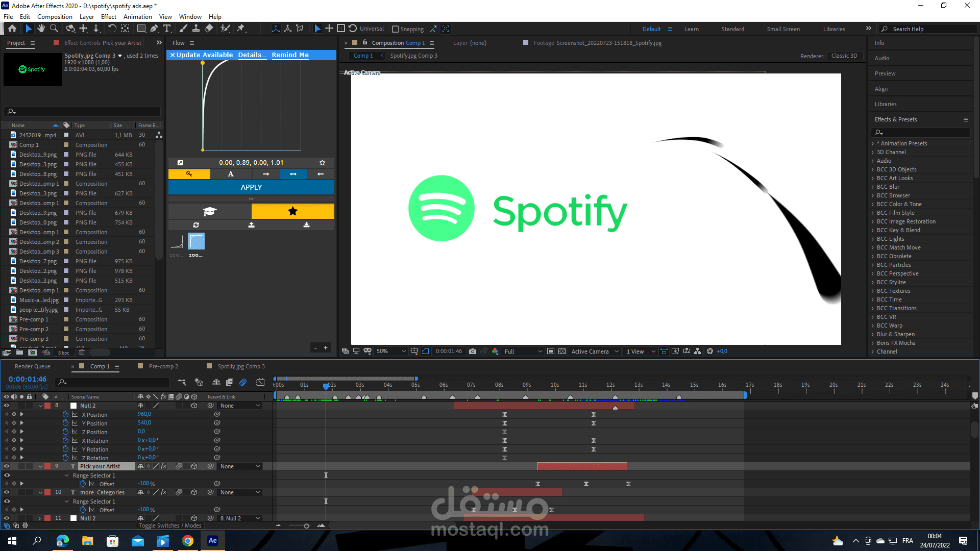Viewport: 980px width, 551px height.
Task: Open the Animation menu
Action: click(x=137, y=17)
